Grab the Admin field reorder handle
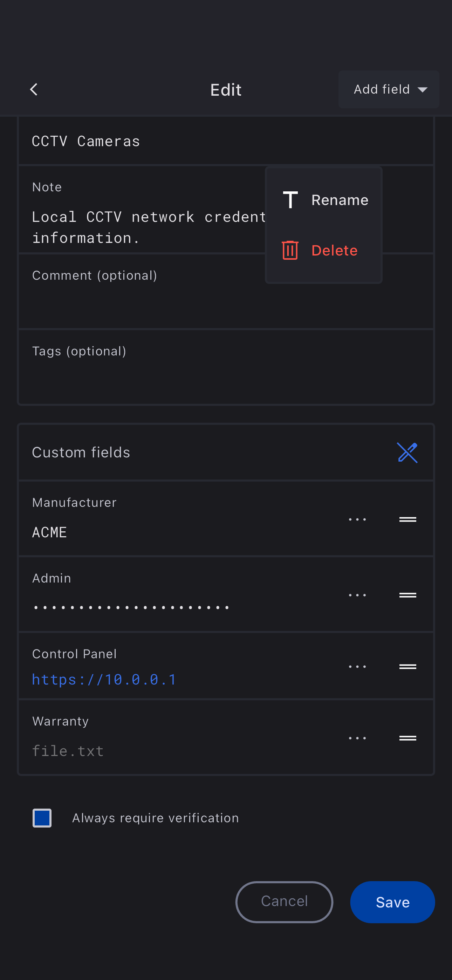 (x=408, y=595)
